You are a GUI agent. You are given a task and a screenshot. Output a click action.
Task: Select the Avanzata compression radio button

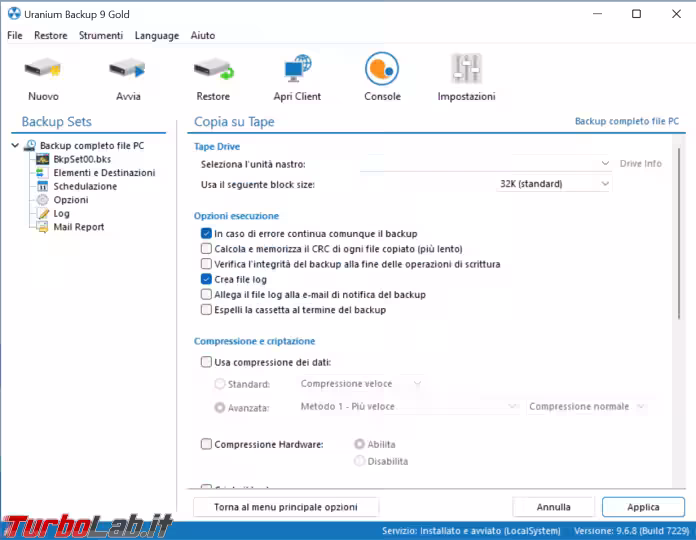click(220, 407)
